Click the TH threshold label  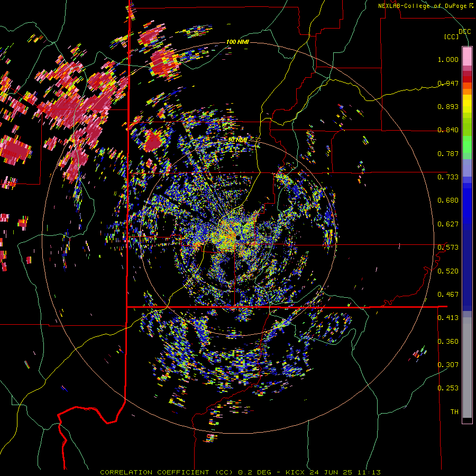(454, 412)
